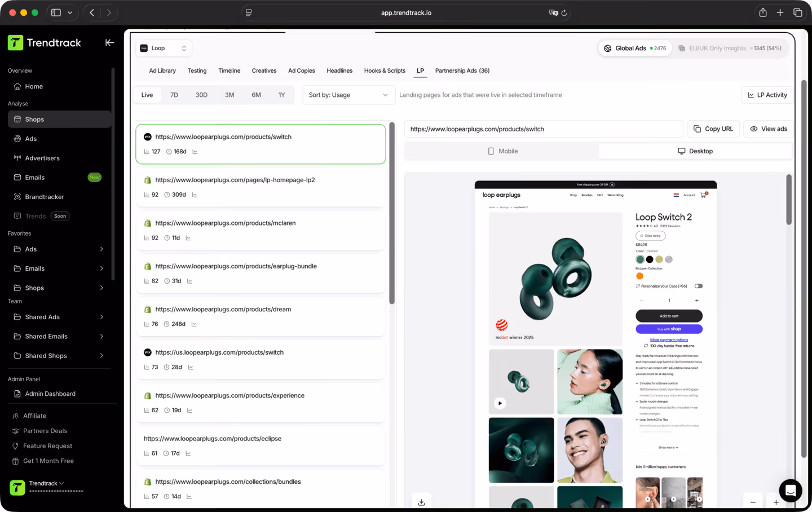Open the Intercom chat bubble

(x=790, y=491)
